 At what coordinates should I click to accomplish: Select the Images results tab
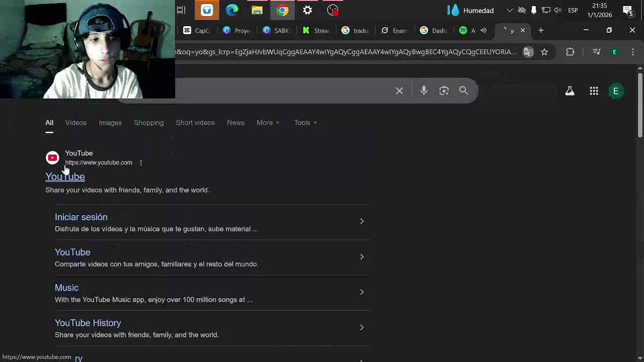(110, 123)
